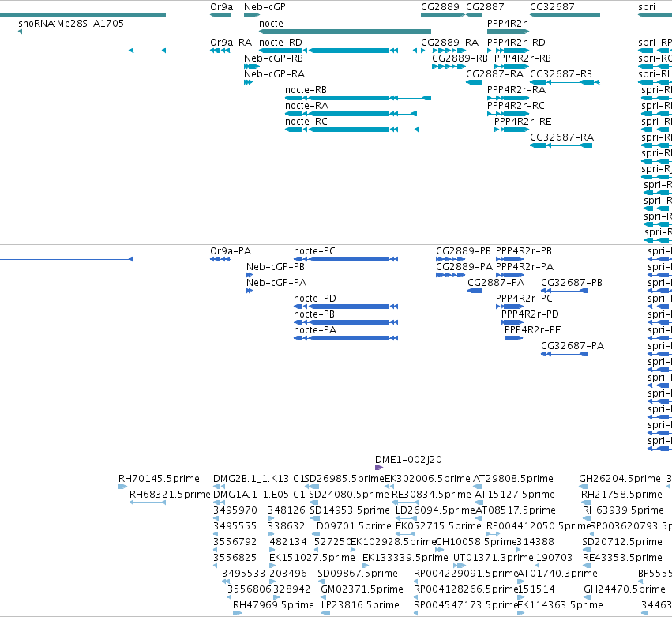The image size is (672, 617).
Task: Click the CG32687-PB protein label
Action: point(572,283)
